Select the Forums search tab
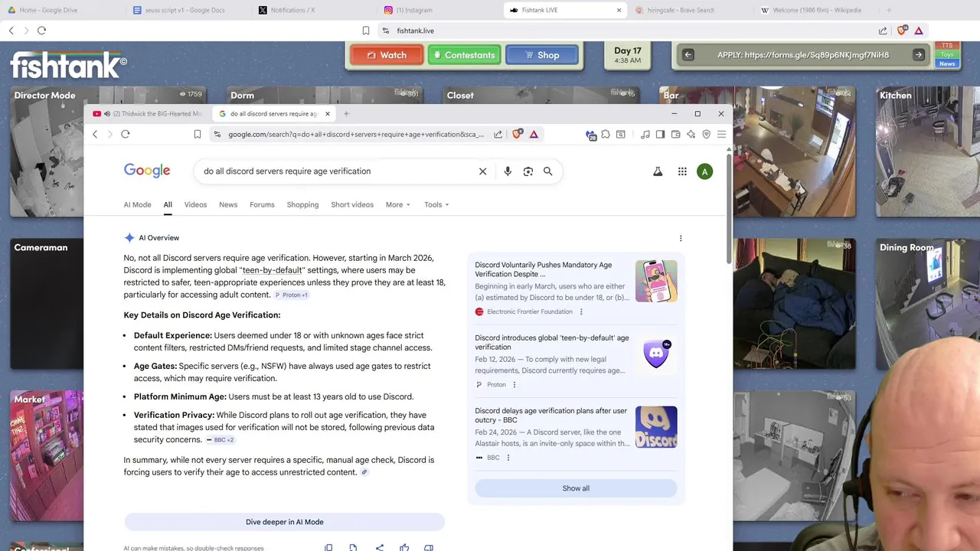This screenshot has height=551, width=980. coord(262,204)
